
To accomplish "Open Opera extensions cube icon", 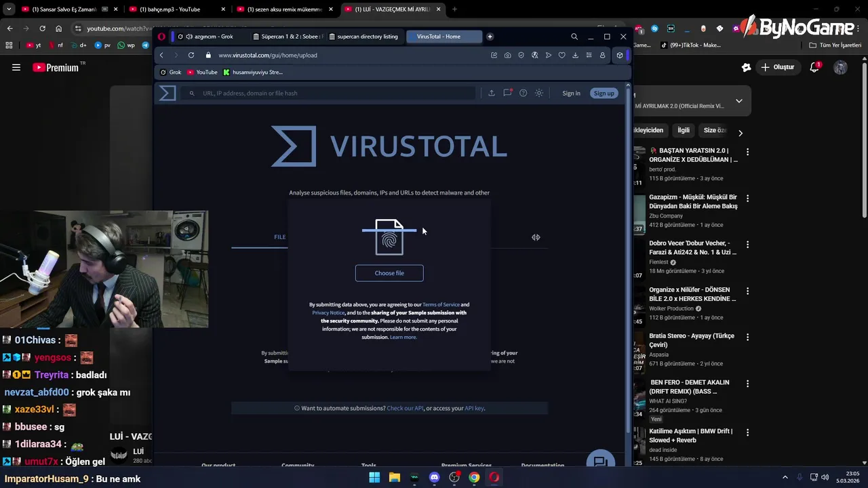I will [619, 55].
